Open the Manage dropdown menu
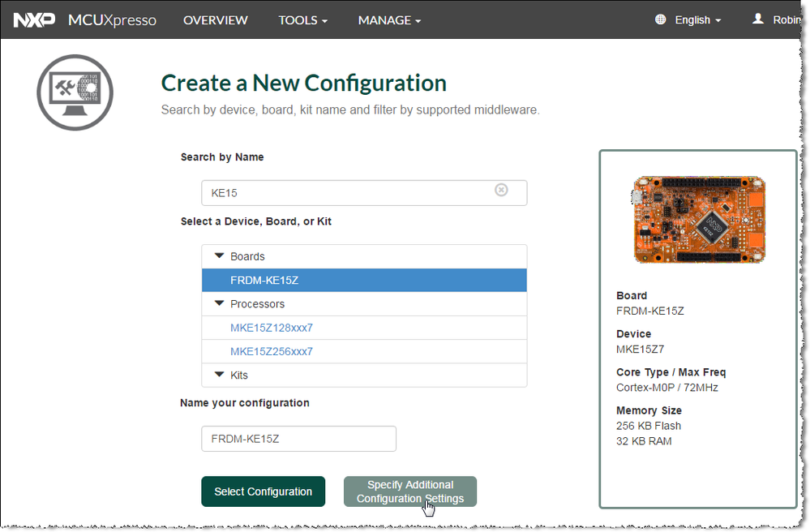Viewport: 810px width, 532px height. [389, 20]
